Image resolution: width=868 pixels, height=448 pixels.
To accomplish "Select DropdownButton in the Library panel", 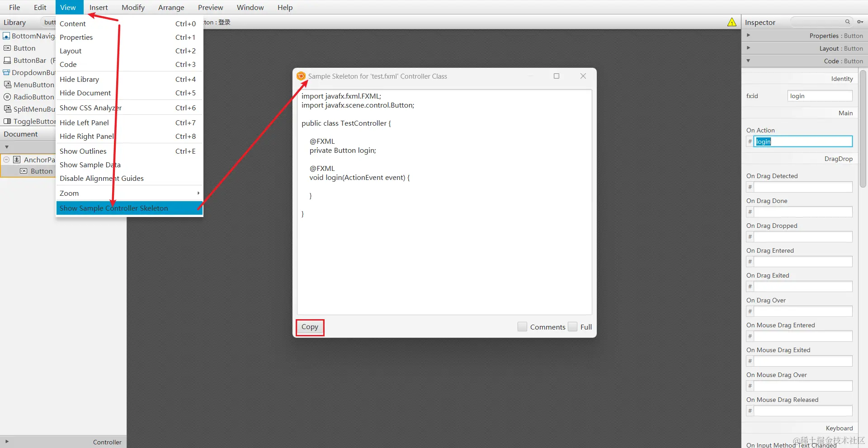I will tap(30, 72).
